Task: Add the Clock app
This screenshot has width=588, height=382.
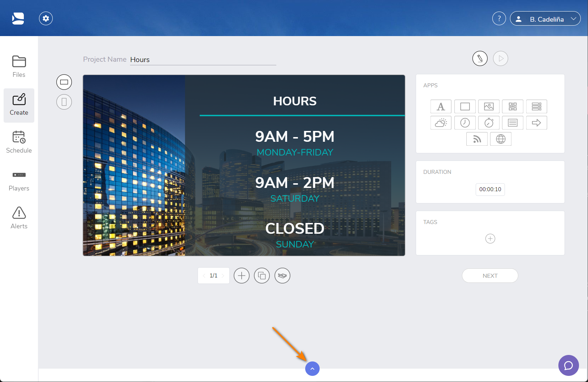Action: 465,123
